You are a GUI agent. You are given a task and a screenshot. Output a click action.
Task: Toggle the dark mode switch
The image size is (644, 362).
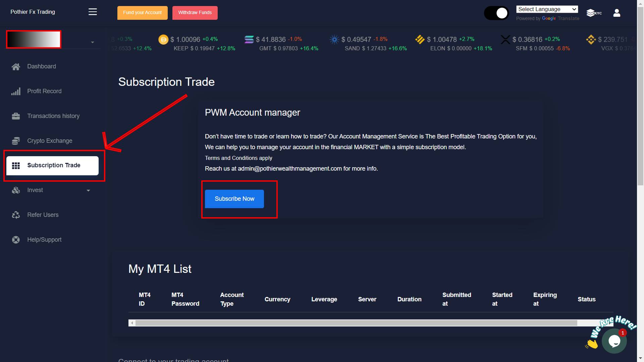coord(496,13)
